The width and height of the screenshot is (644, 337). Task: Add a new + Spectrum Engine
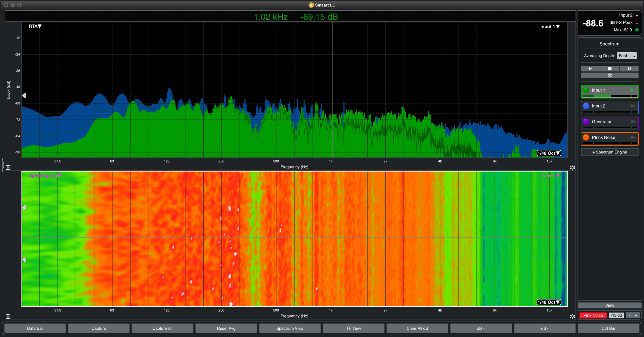coord(609,152)
